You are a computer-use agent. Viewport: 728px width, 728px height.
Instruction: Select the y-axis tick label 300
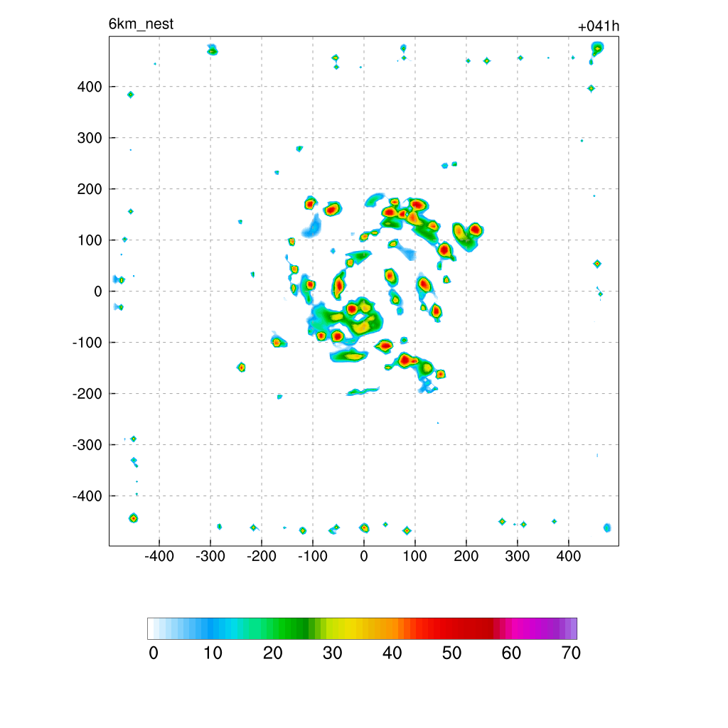[x=90, y=138]
